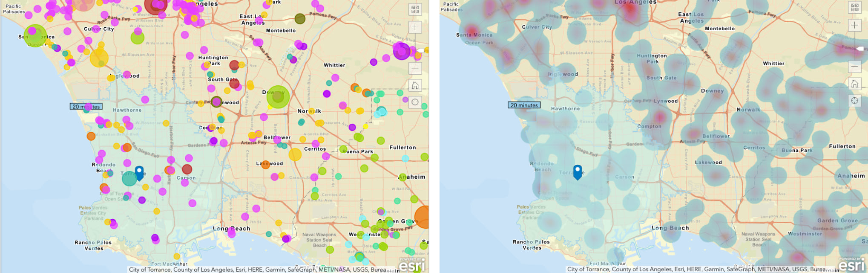Select large green circle at Santa Monica
Viewport: 868px width, 273px height.
coord(35,35)
